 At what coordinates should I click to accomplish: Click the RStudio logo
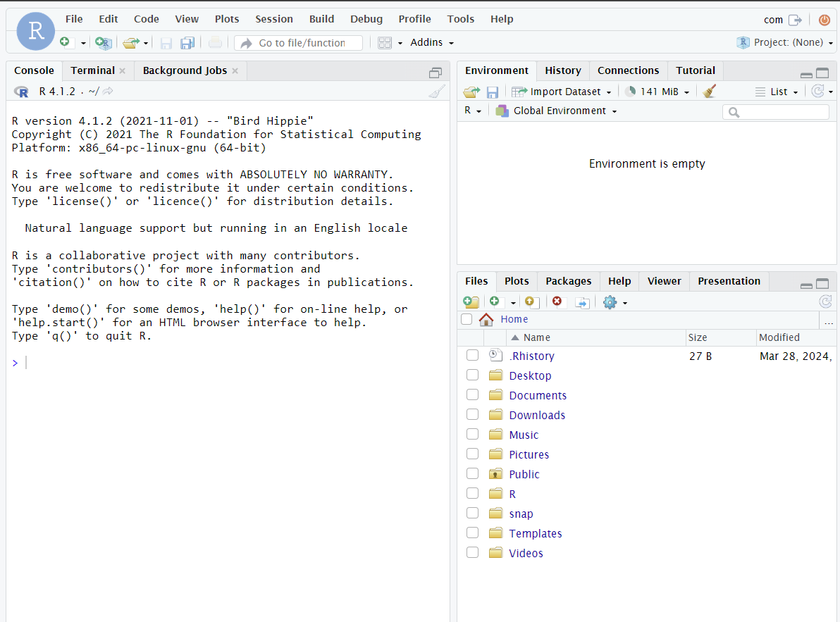point(36,31)
